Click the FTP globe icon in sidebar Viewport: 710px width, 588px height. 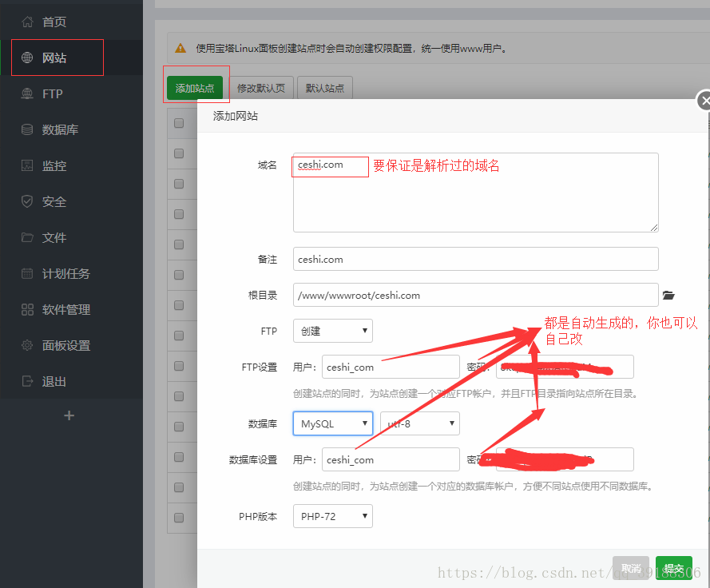pos(28,93)
